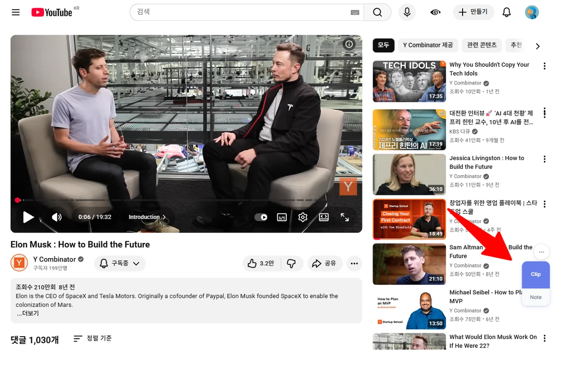Image resolution: width=588 pixels, height=368 pixels.
Task: Open the hamburger guide menu
Action: [x=16, y=12]
